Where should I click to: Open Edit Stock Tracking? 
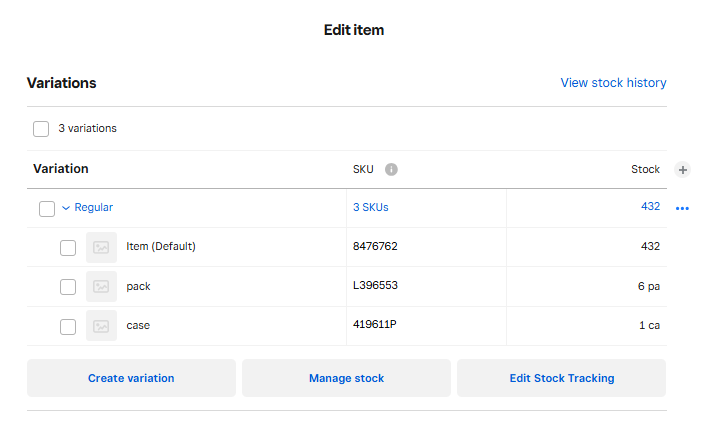click(x=561, y=378)
